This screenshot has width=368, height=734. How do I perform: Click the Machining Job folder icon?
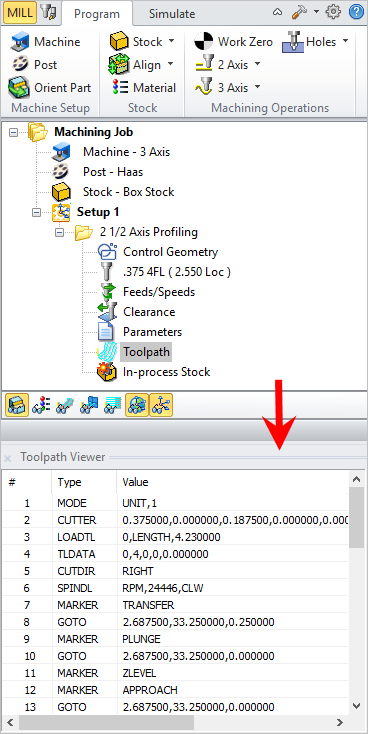(x=37, y=132)
